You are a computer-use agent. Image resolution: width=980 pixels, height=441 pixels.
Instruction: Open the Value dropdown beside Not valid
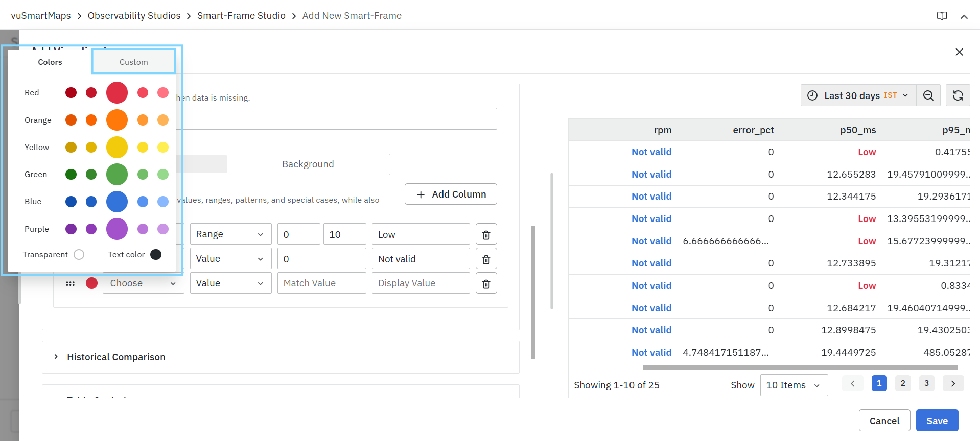click(x=230, y=259)
